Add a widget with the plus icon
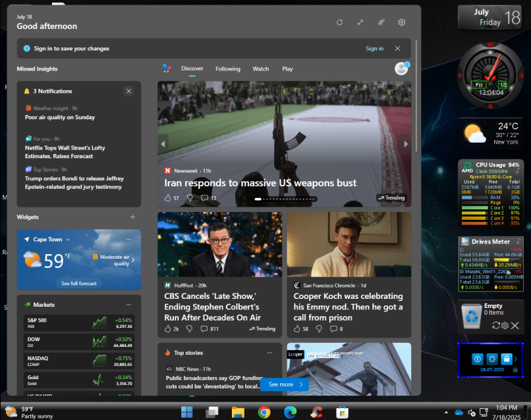Viewport: 531px width, 420px height. [x=133, y=217]
